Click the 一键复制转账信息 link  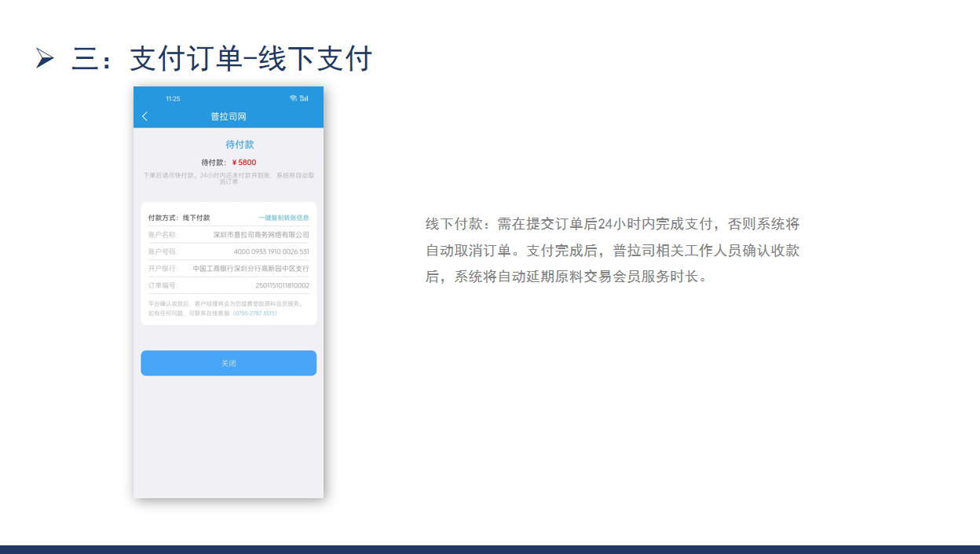[283, 218]
